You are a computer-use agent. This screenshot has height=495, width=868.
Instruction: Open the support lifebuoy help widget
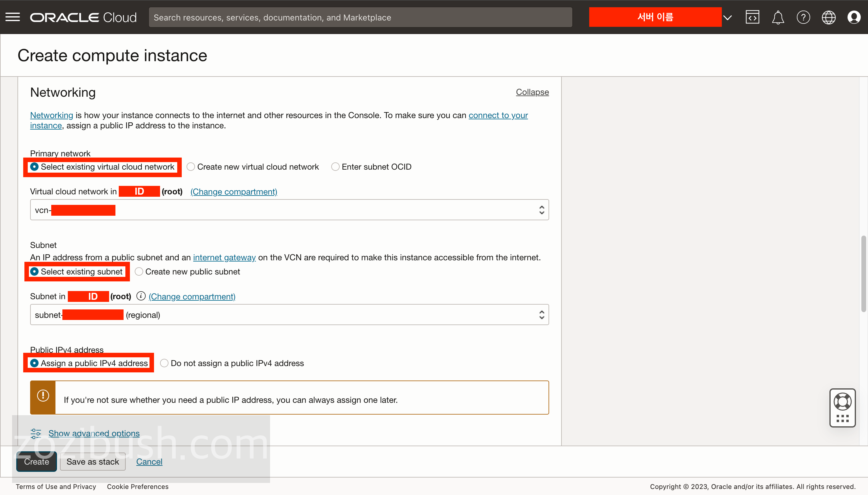[842, 402]
